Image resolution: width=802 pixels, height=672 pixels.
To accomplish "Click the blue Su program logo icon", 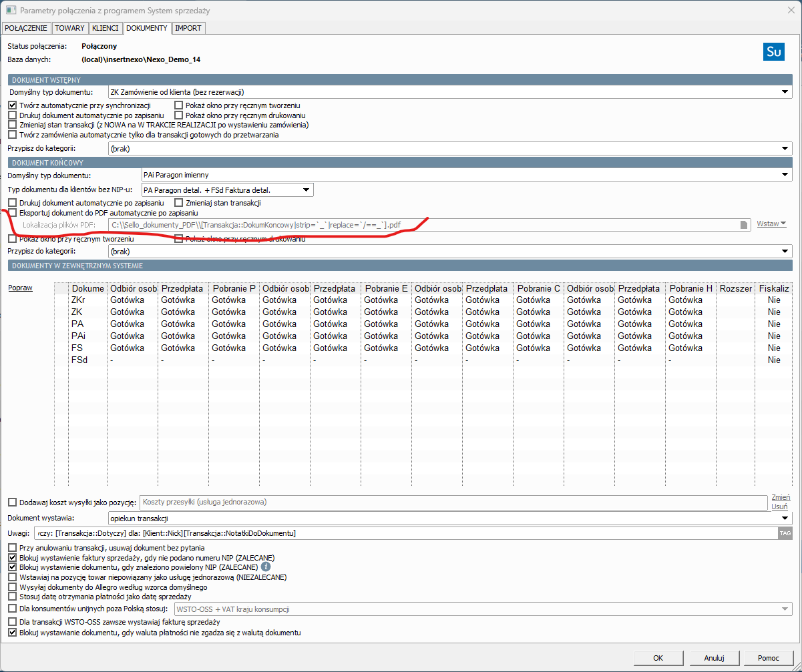I will coord(773,51).
